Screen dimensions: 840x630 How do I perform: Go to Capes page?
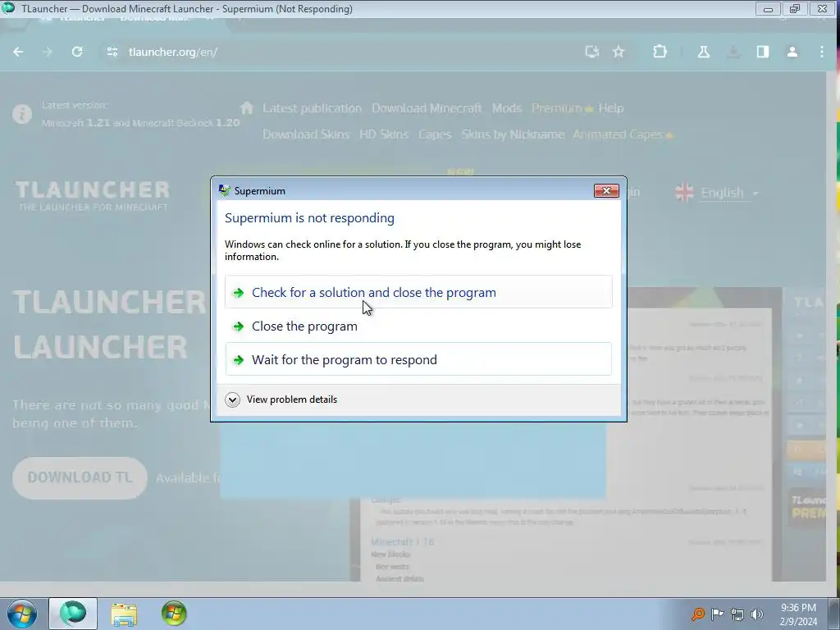point(435,135)
